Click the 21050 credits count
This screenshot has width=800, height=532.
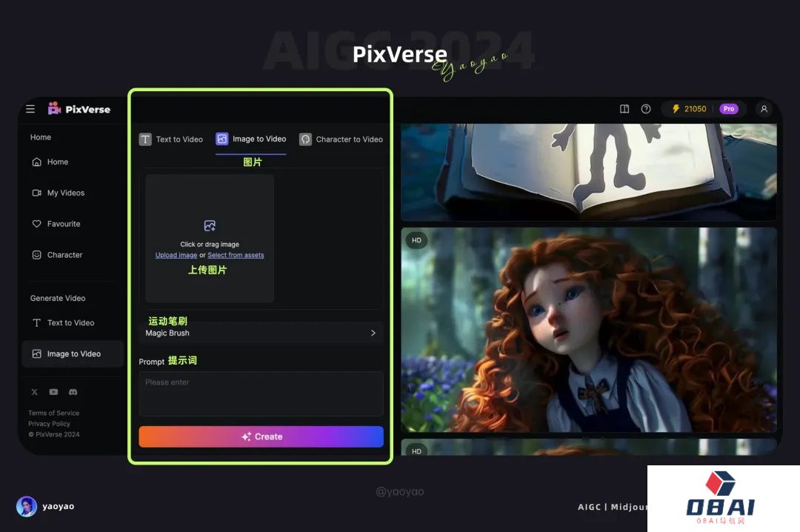click(695, 109)
